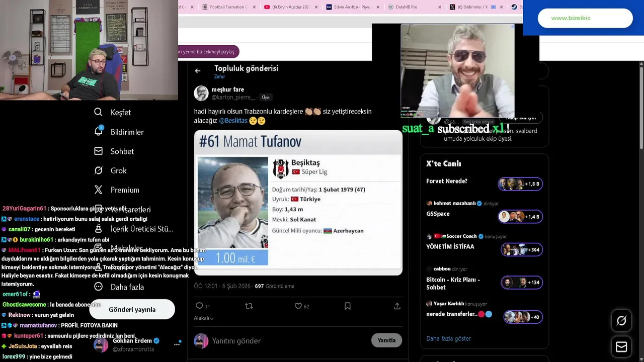Click the Yanıtla reply button
This screenshot has height=362, width=644.
tap(386, 340)
